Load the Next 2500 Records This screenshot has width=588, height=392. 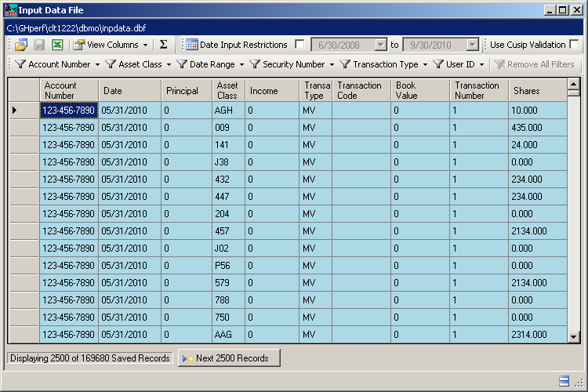pyautogui.click(x=229, y=358)
